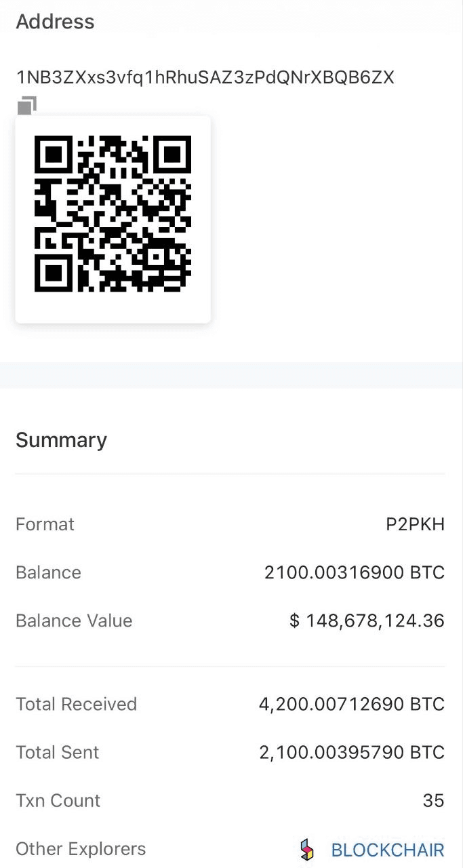Click the Format row label
This screenshot has height=868, width=463.
(45, 524)
